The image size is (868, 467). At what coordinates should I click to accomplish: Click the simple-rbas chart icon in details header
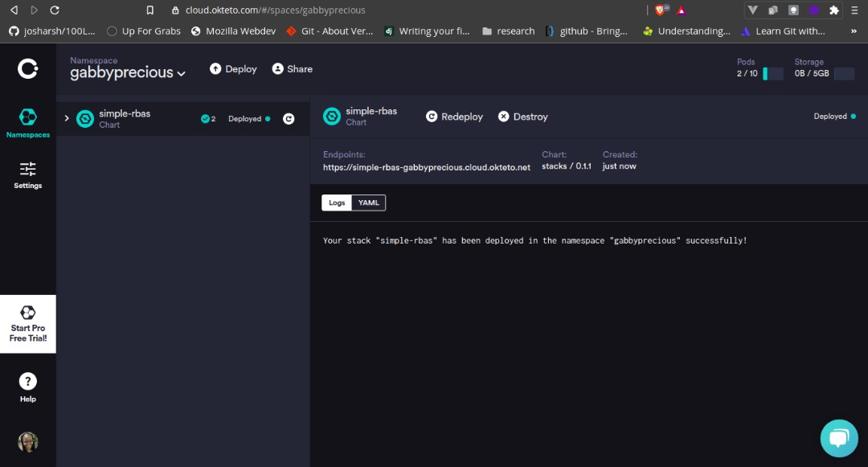(332, 117)
